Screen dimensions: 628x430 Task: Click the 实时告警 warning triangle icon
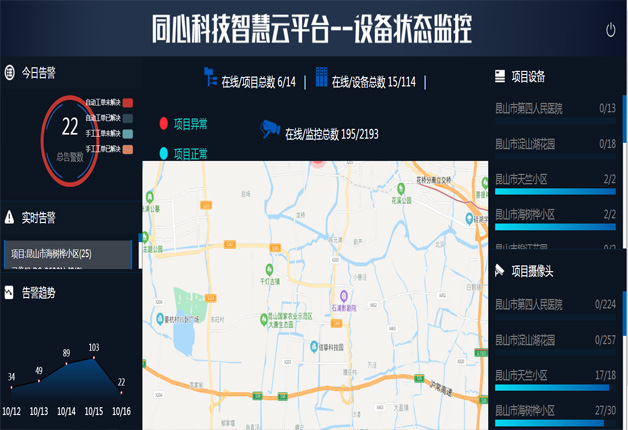[10, 217]
